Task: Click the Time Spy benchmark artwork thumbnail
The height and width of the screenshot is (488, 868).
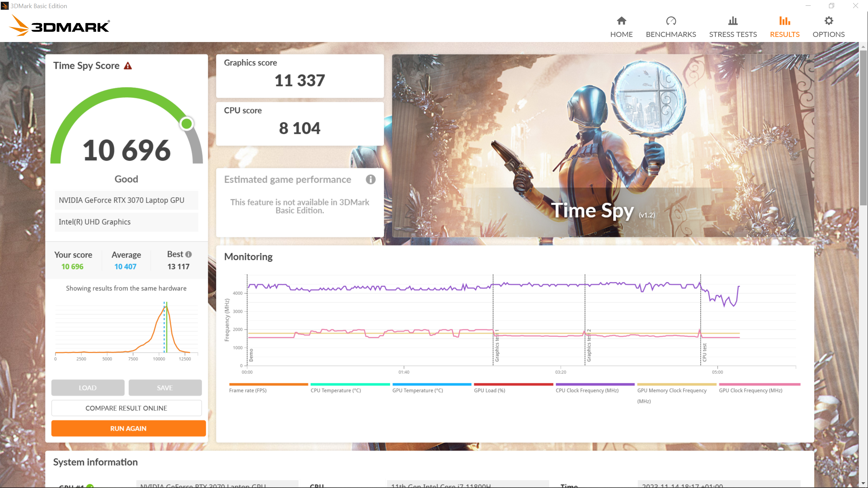Action: point(603,146)
